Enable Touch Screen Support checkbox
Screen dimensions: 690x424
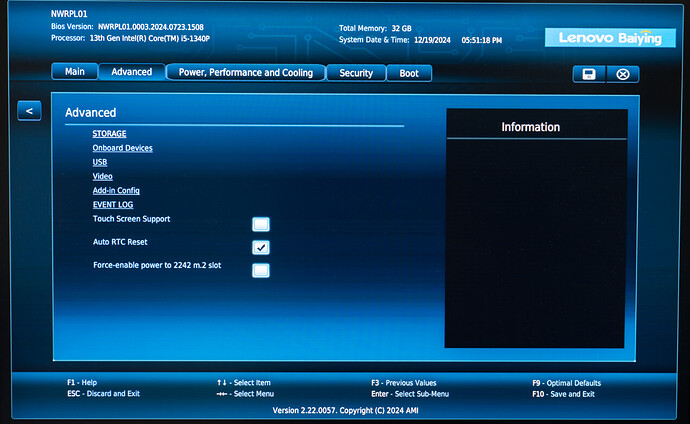pos(261,224)
